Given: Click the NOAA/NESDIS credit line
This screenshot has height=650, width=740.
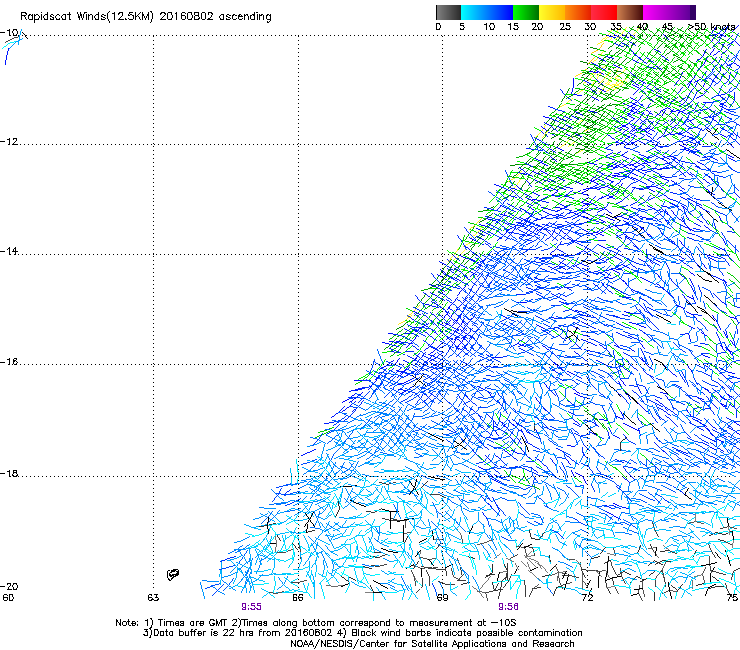Looking at the screenshot, I should click(x=432, y=644).
